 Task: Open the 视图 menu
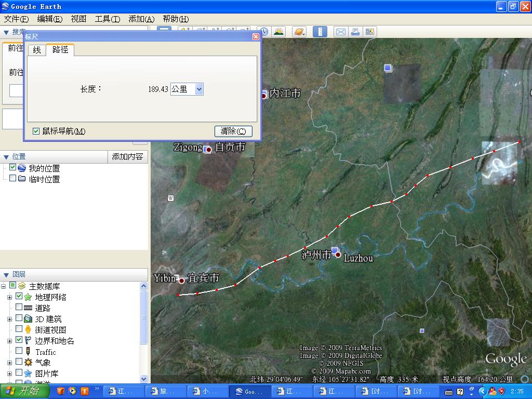[78, 19]
